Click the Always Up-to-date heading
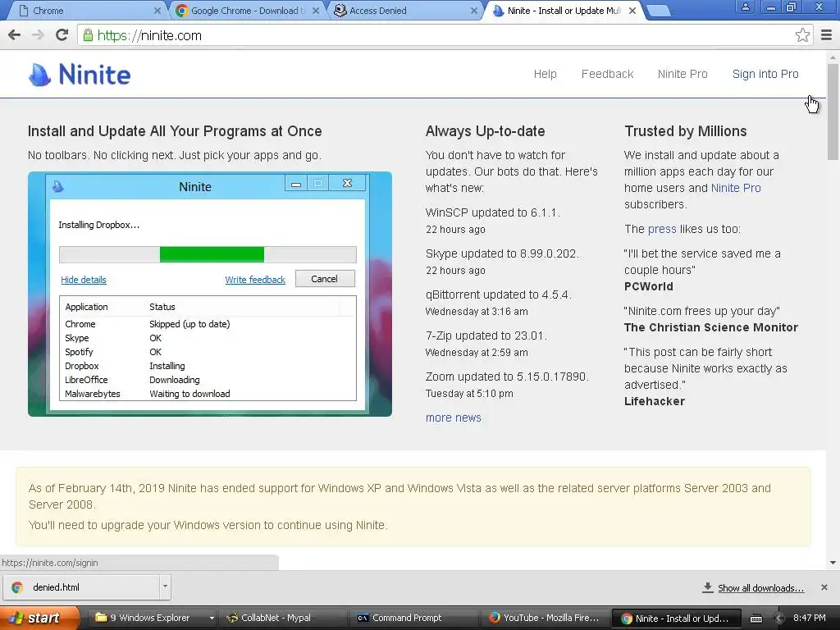The width and height of the screenshot is (840, 630). (485, 131)
